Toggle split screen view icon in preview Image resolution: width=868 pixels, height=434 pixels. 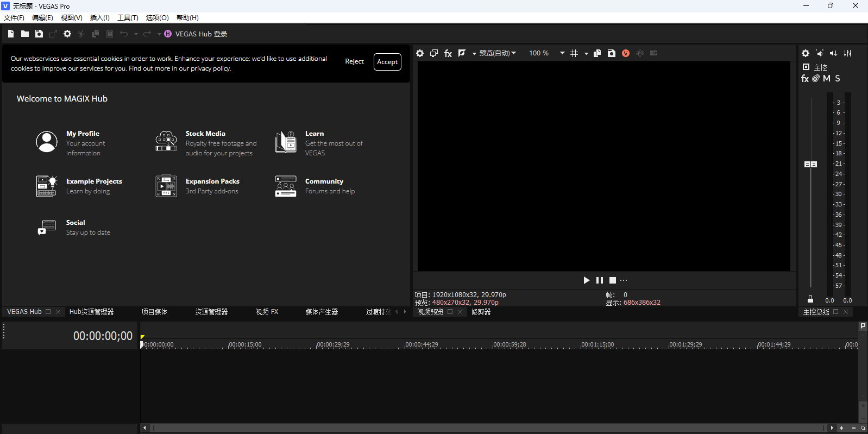(462, 53)
